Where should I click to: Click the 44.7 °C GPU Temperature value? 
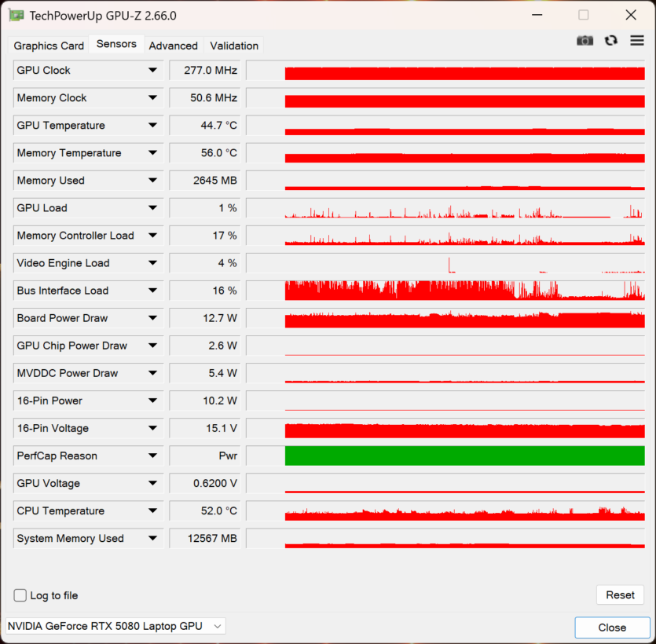[x=205, y=126]
